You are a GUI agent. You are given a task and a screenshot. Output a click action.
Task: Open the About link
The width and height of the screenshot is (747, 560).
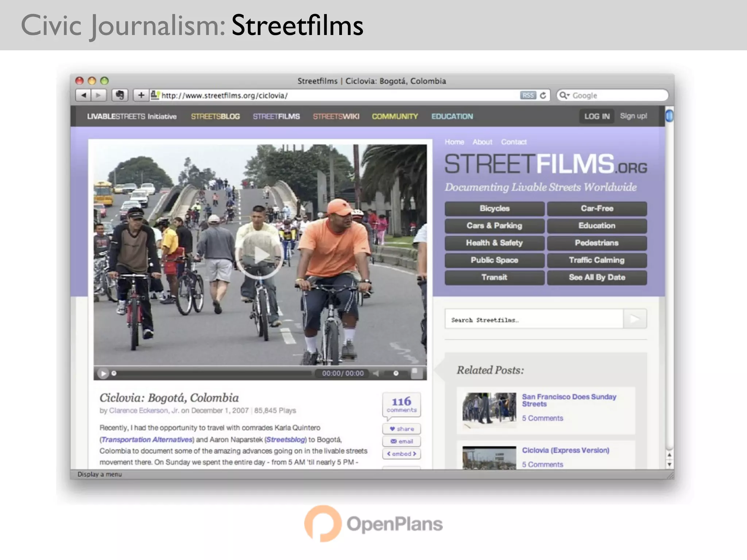click(x=482, y=142)
